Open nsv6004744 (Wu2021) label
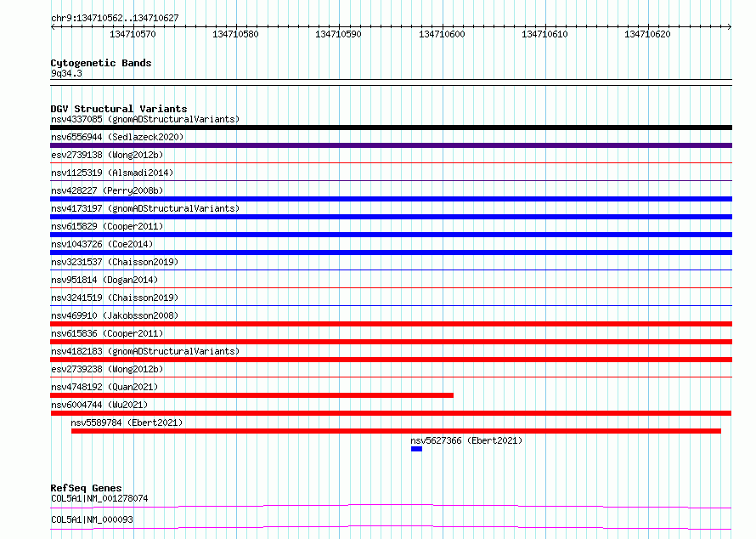The height and width of the screenshot is (539, 756). [x=99, y=405]
